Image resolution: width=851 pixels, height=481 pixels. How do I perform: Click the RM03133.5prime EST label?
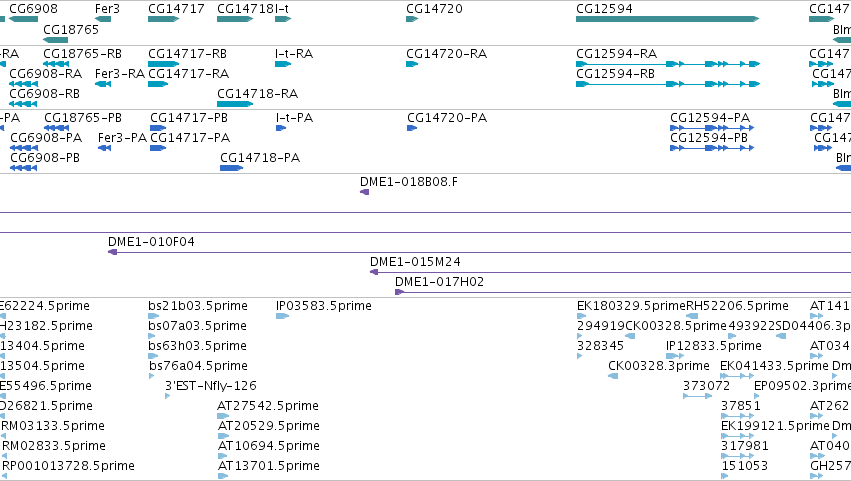53,426
